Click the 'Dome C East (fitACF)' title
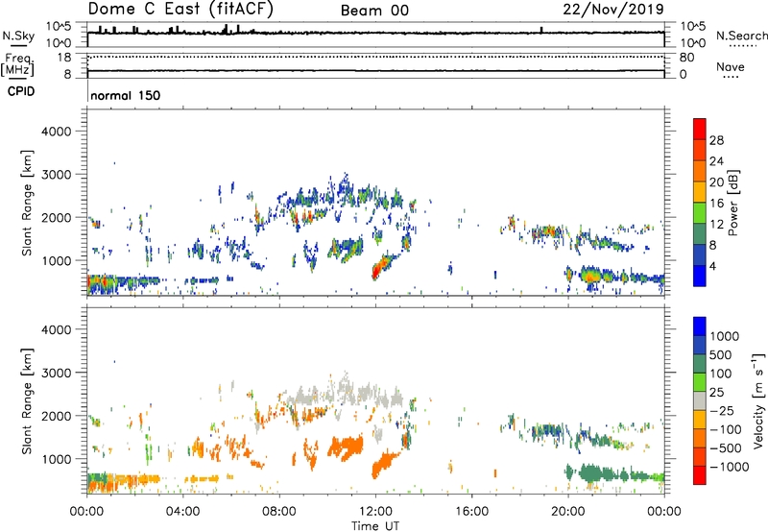 click(180, 9)
